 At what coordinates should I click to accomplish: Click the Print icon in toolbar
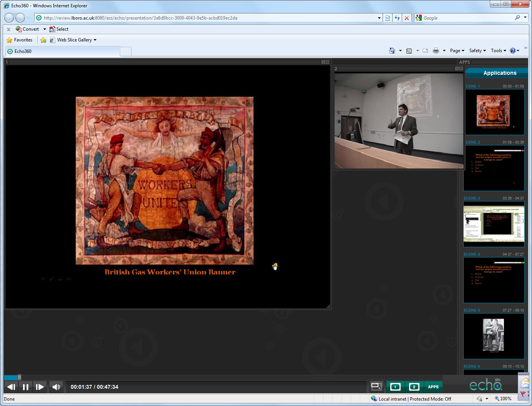point(436,51)
